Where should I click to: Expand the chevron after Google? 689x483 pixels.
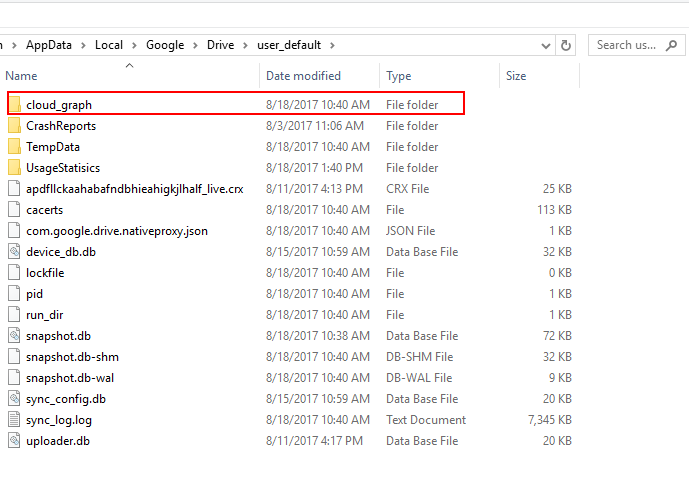click(196, 45)
